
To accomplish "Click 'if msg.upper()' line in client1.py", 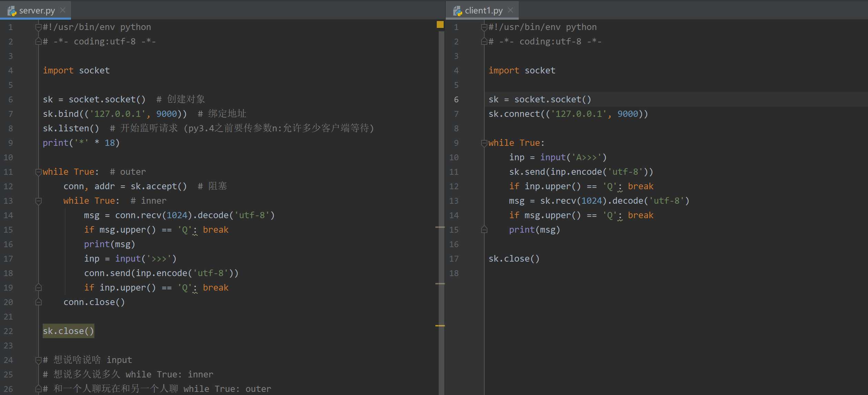I will click(581, 215).
